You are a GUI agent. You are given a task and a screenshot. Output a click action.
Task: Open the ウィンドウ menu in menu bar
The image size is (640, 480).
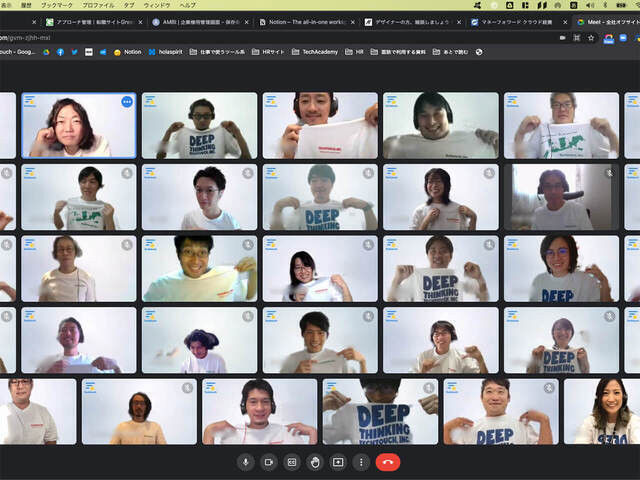[156, 5]
